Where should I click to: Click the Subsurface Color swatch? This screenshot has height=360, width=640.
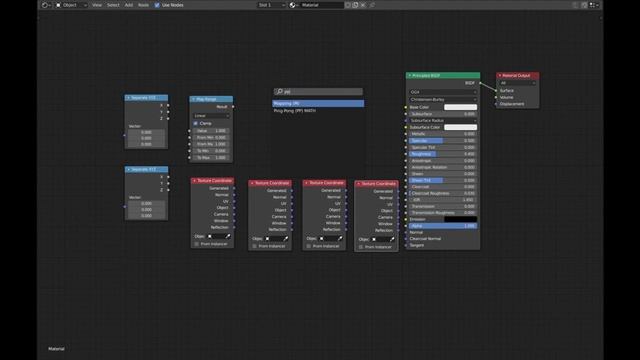pyautogui.click(x=460, y=127)
